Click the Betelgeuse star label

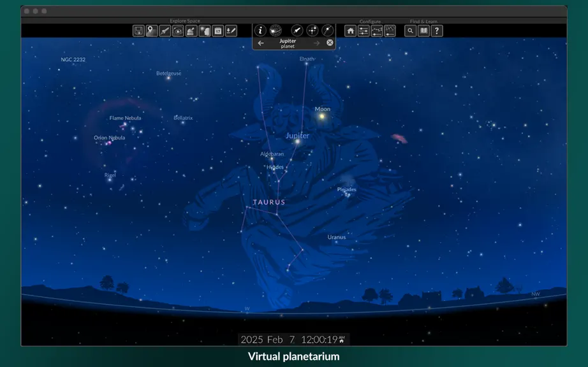pyautogui.click(x=169, y=73)
